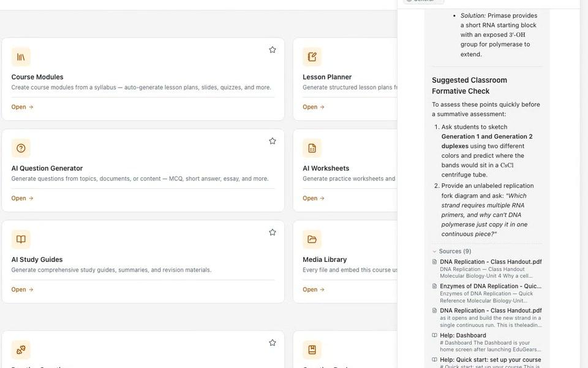
Task: Toggle the star on AI Question Generator
Action: point(273,141)
